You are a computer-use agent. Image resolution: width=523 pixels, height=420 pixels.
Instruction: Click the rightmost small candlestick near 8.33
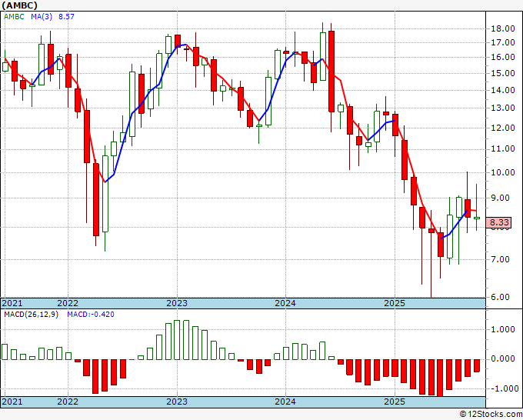point(477,218)
